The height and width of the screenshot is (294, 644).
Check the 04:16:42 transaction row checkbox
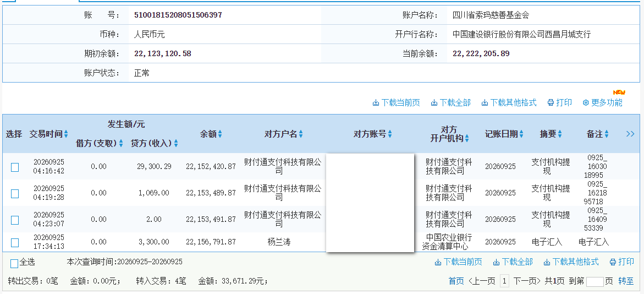pos(15,167)
